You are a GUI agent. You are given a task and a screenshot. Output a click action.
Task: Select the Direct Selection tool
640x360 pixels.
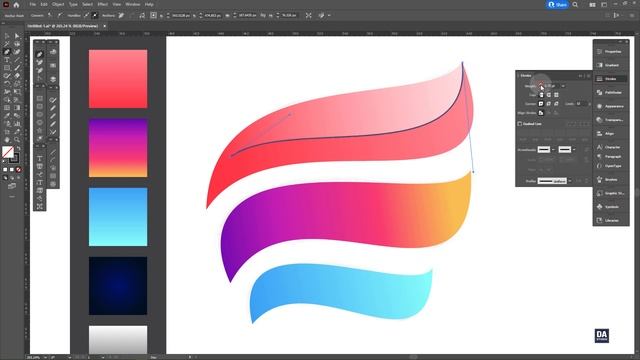(x=17, y=36)
